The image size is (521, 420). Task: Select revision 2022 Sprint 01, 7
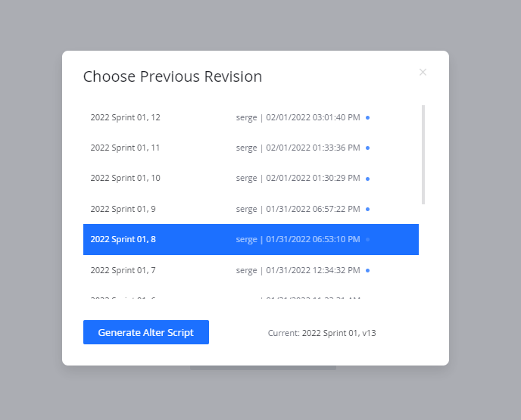click(x=123, y=270)
